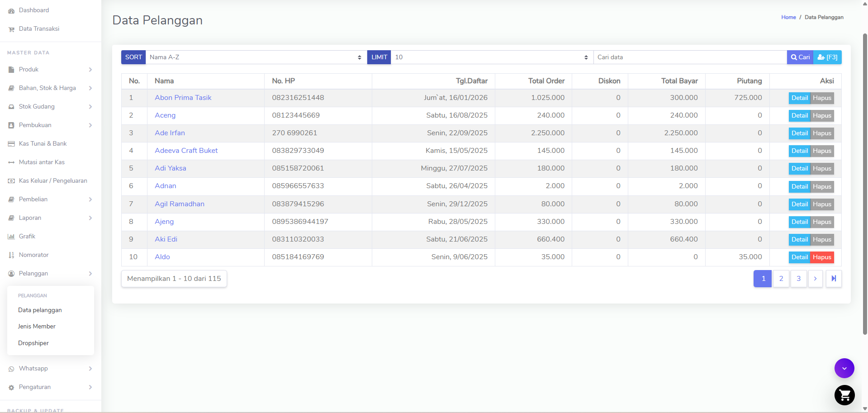Screen dimensions: 868x413
Task: Click the shopping cart floating icon
Action: pyautogui.click(x=844, y=395)
